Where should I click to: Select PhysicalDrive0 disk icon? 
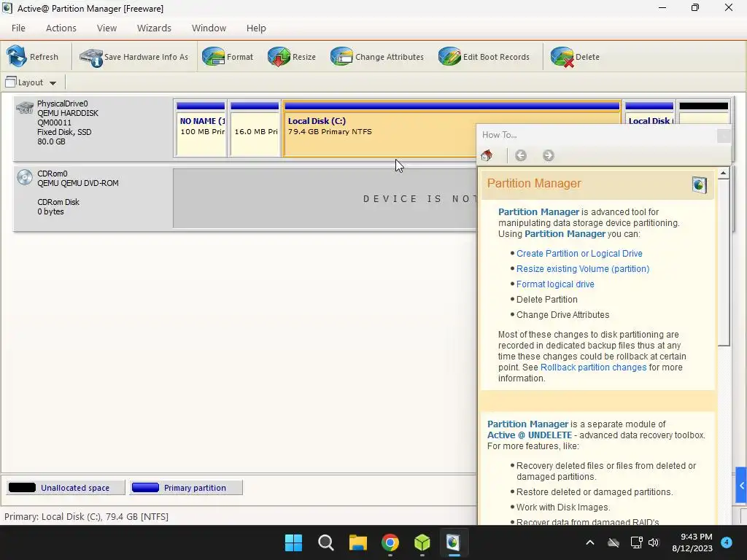[x=25, y=108]
